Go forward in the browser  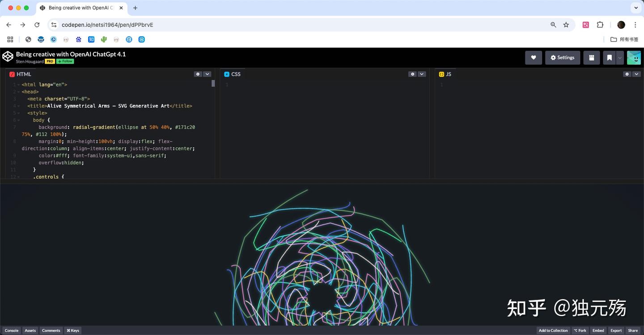23,25
